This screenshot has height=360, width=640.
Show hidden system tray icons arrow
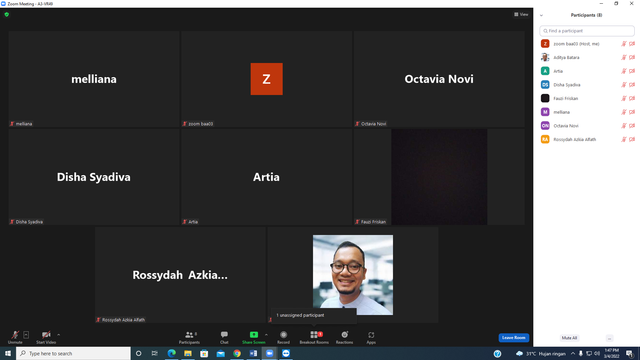point(573,353)
